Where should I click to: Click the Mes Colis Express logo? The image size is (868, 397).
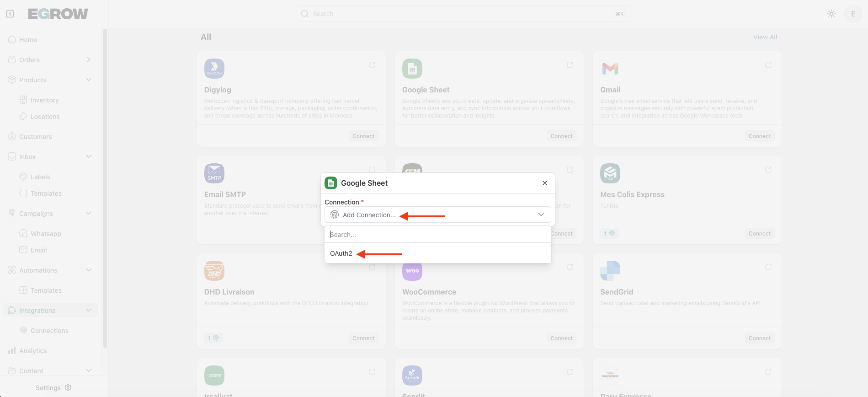coord(610,173)
